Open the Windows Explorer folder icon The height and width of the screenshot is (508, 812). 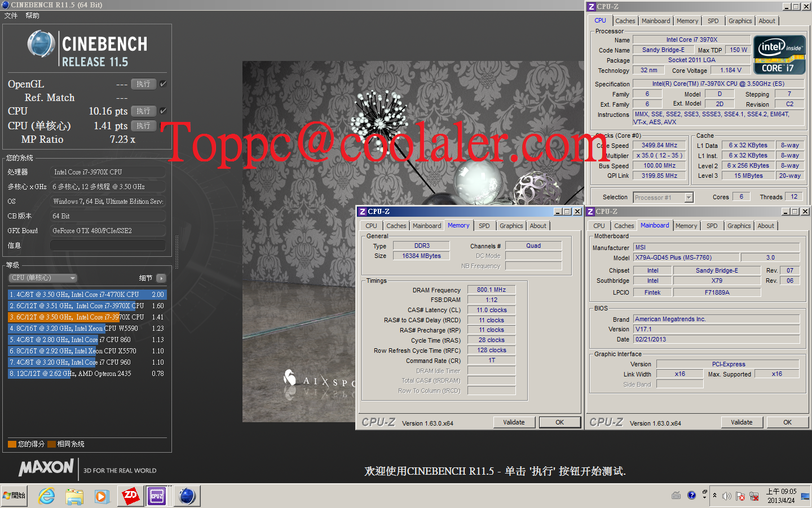(x=74, y=496)
